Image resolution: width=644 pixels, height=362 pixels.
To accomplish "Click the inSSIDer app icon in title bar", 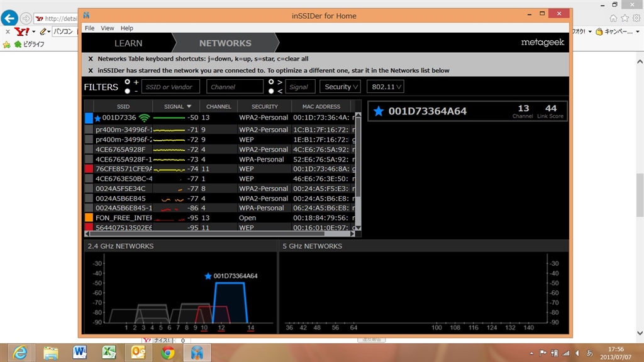I will click(x=86, y=16).
